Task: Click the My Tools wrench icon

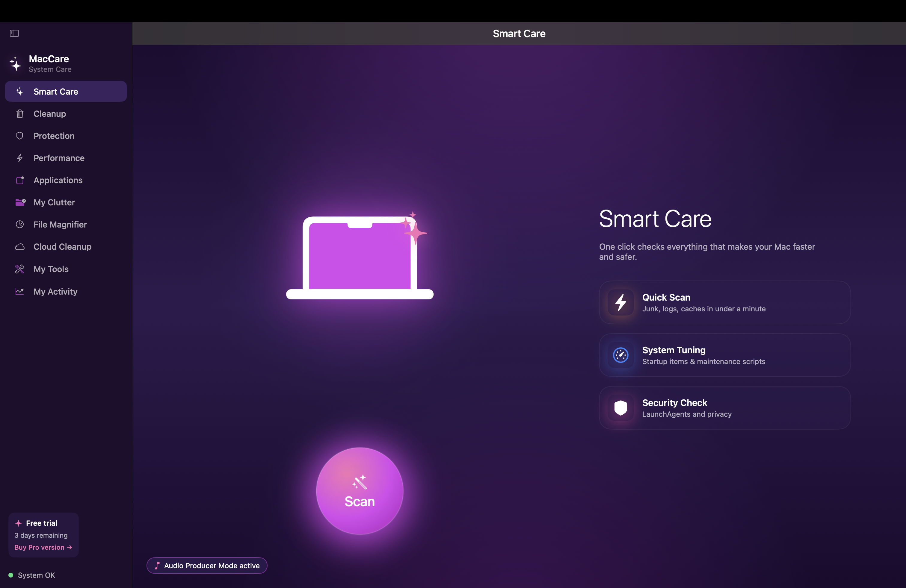Action: [20, 269]
